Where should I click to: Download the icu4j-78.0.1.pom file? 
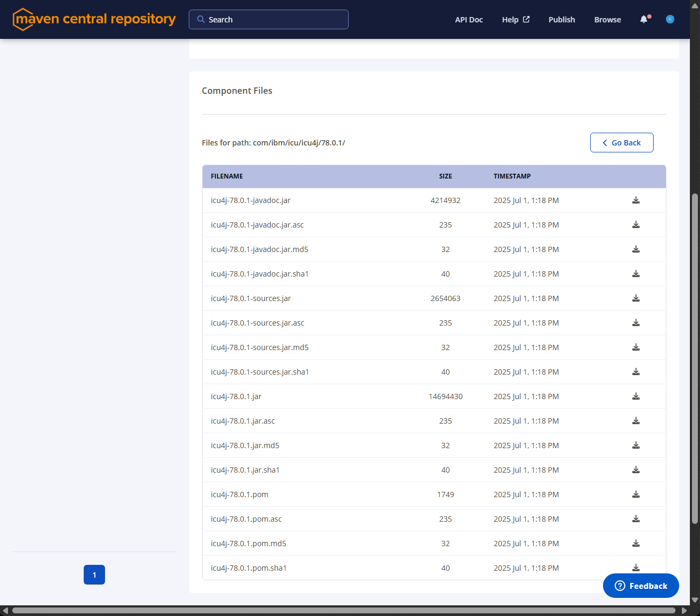click(635, 495)
